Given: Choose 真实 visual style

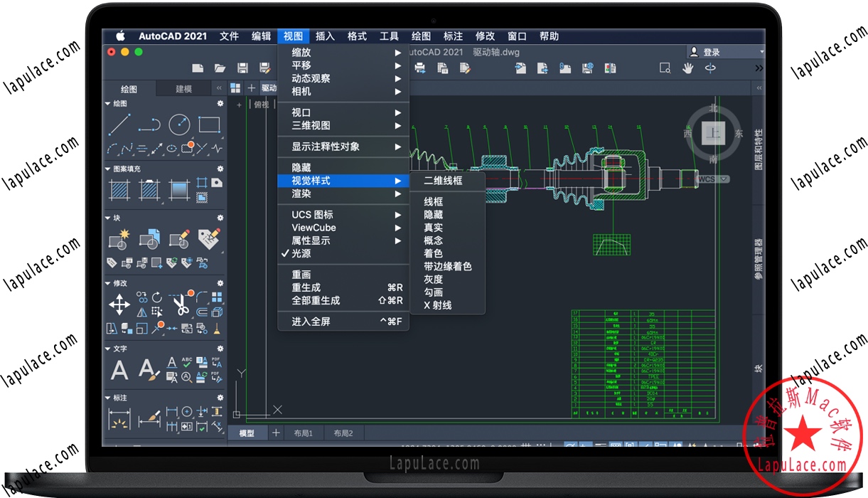Looking at the screenshot, I should tap(433, 228).
